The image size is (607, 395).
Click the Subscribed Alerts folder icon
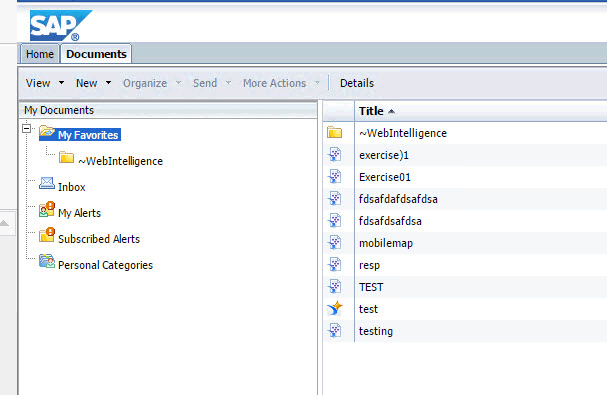(47, 235)
